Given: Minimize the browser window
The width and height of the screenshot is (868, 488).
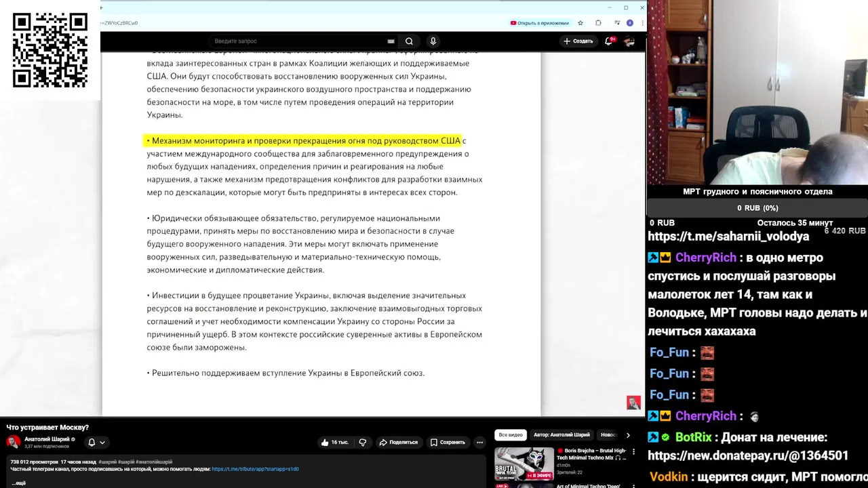Looking at the screenshot, I should [x=610, y=7].
